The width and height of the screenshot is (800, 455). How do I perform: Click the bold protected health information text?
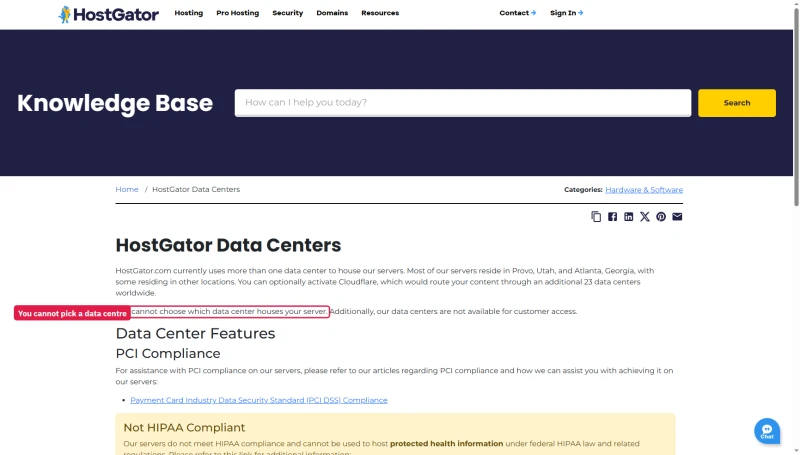(446, 444)
